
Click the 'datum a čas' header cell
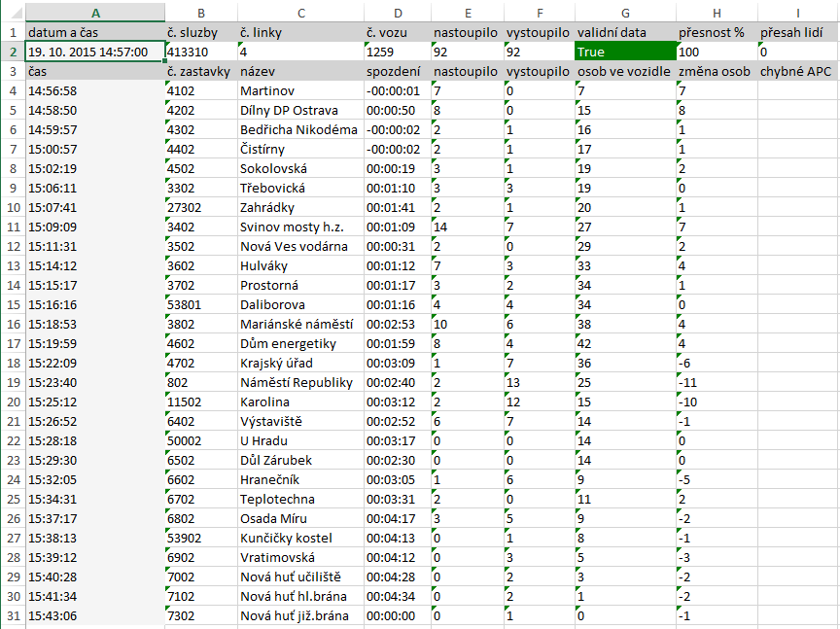[x=95, y=32]
